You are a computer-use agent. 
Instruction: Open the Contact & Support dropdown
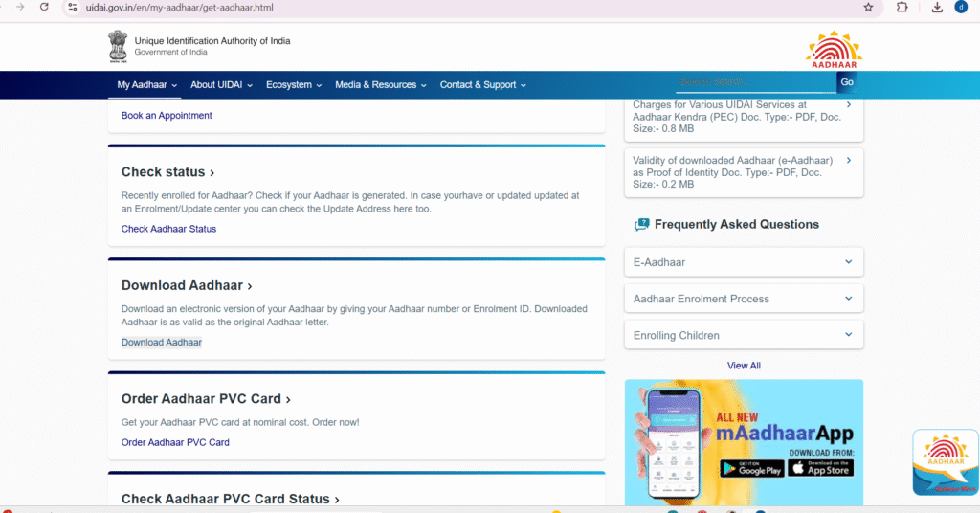tap(482, 85)
